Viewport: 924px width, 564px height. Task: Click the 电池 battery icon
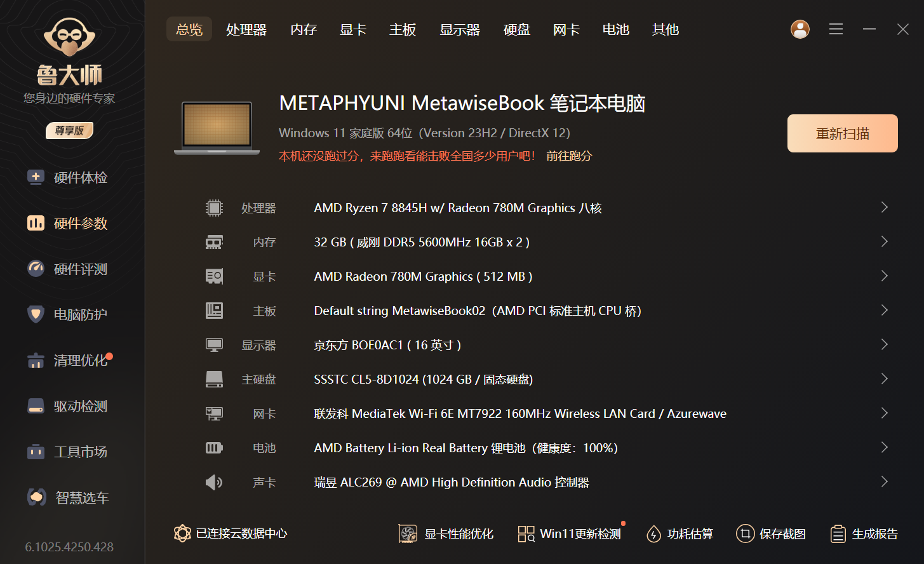click(214, 448)
